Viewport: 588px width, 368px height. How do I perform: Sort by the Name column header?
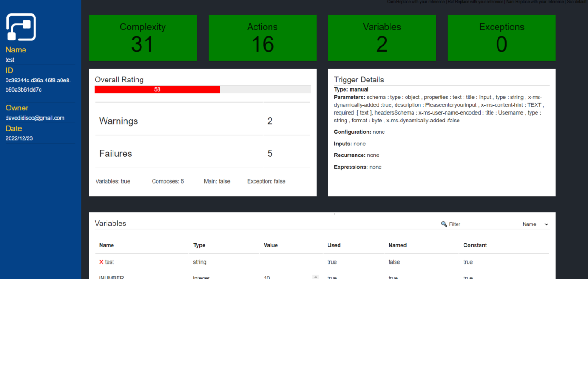click(x=107, y=245)
